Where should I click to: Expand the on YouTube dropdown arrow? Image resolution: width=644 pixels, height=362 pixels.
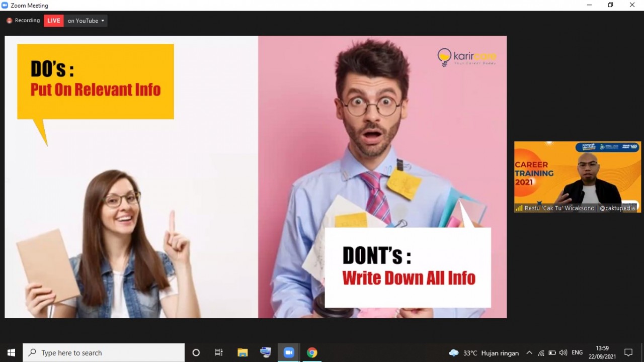click(x=103, y=21)
